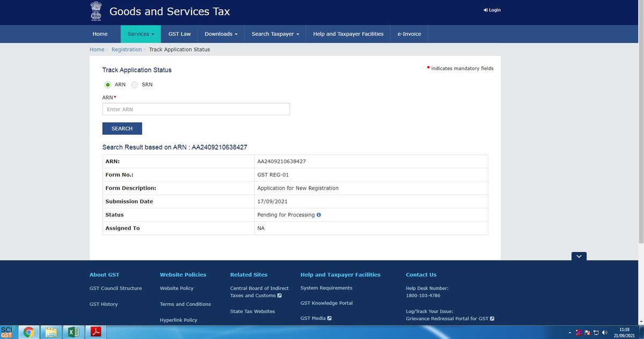Open Adobe Acrobat Reader from the taskbar
Image resolution: width=644 pixels, height=339 pixels.
(96, 332)
